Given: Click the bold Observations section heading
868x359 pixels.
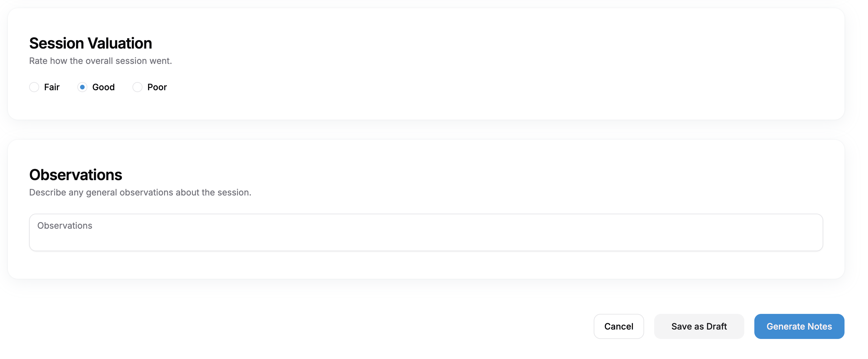Looking at the screenshot, I should point(76,174).
